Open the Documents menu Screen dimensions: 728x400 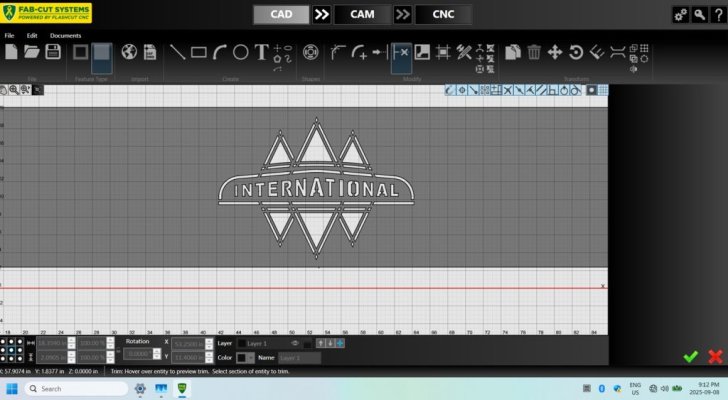click(x=65, y=35)
